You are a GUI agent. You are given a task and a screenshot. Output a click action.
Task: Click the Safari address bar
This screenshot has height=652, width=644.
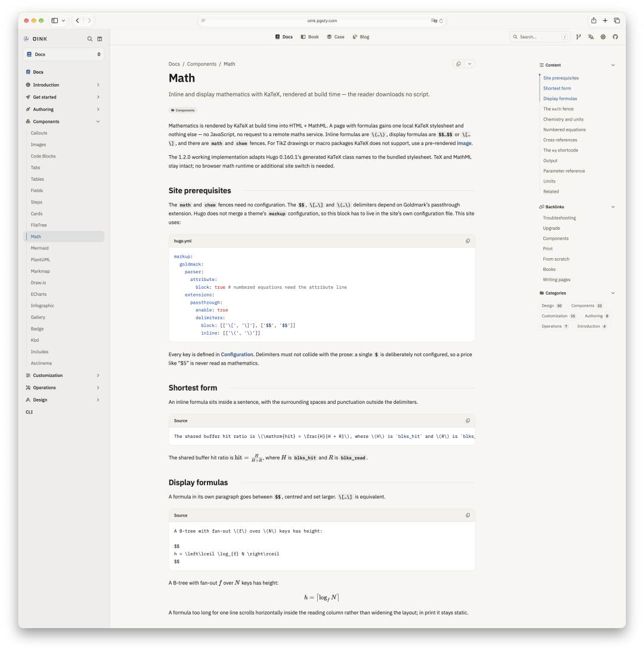[x=322, y=21]
